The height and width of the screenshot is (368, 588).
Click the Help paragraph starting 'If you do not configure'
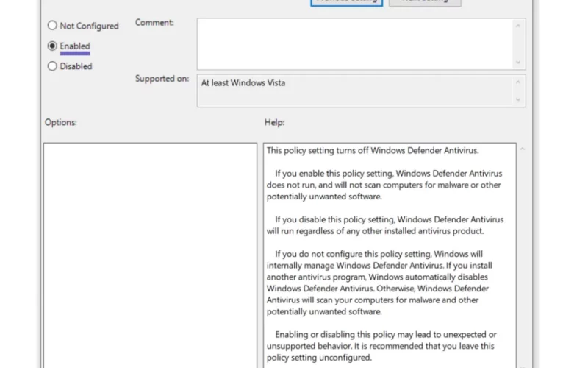coord(379,283)
